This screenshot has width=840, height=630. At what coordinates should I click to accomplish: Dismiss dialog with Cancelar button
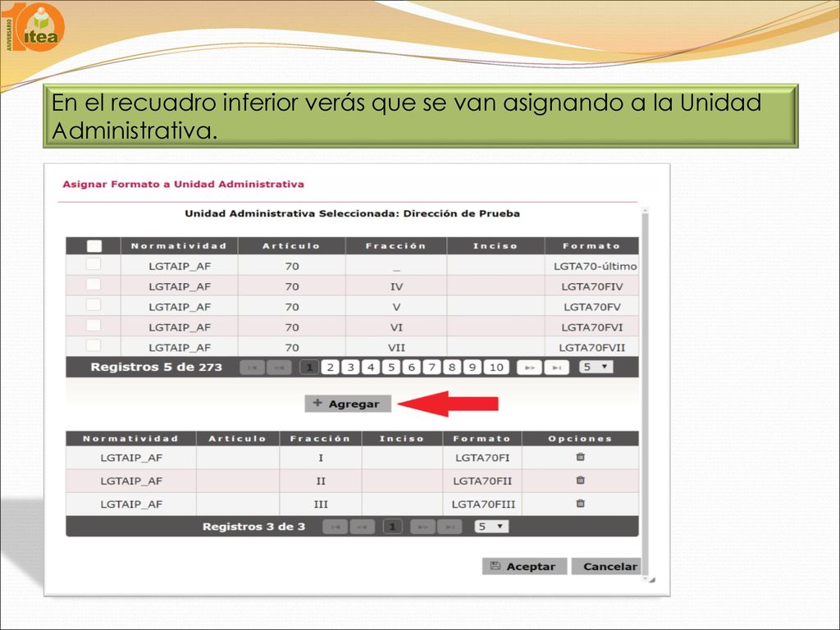[606, 566]
